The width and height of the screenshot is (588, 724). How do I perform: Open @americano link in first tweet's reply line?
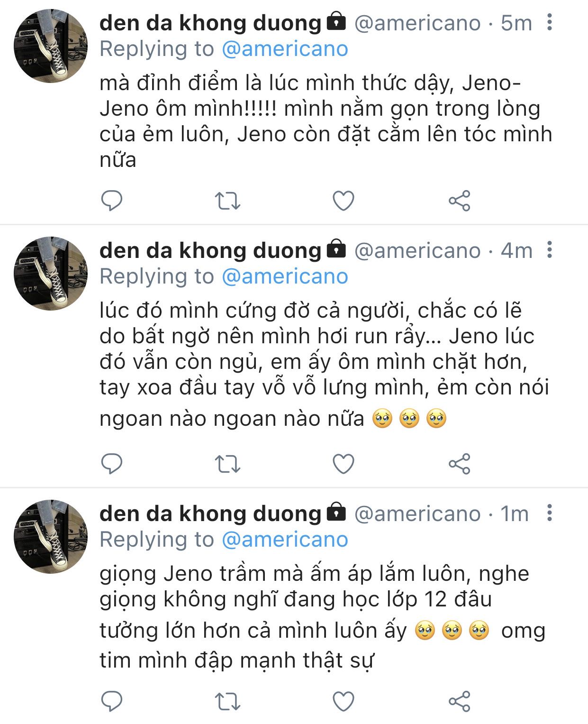pos(285,49)
